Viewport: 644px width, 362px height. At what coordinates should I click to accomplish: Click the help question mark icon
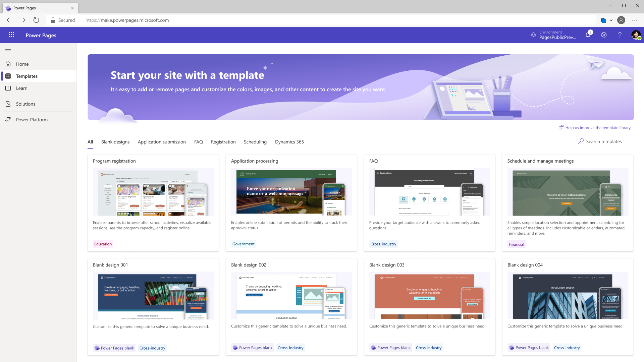(620, 35)
